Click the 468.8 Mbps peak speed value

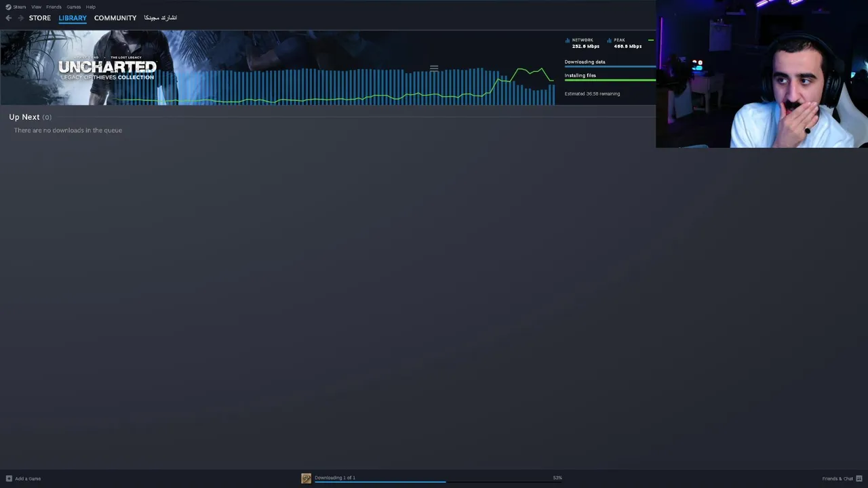coord(628,46)
